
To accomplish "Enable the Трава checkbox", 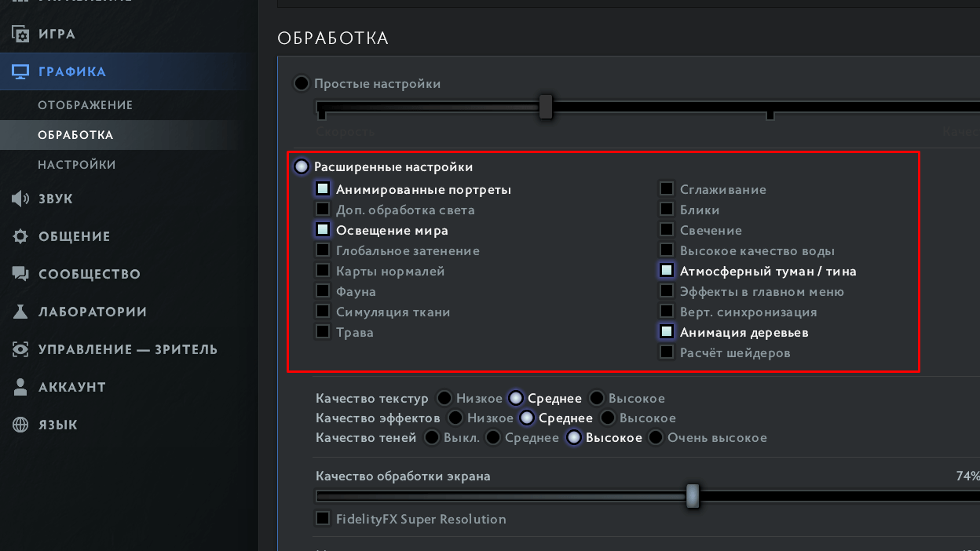I will (x=323, y=331).
